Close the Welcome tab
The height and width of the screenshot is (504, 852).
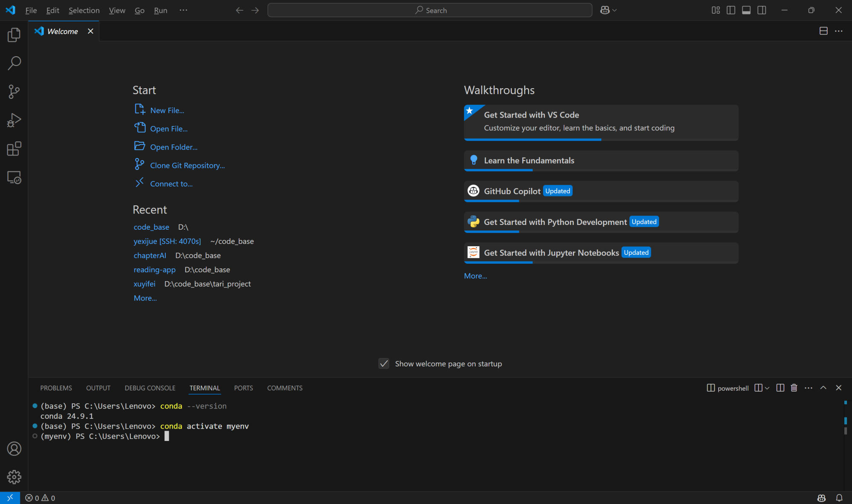click(x=90, y=31)
